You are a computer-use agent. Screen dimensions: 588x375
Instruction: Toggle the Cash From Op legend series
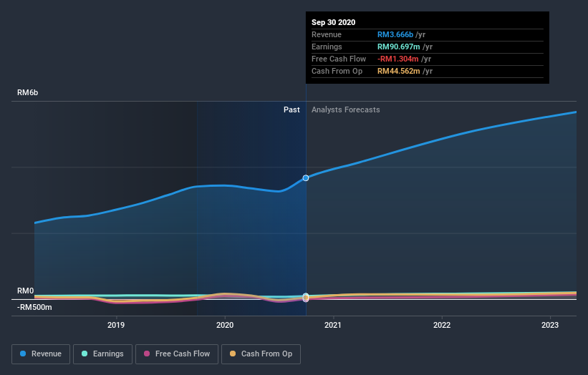[261, 354]
